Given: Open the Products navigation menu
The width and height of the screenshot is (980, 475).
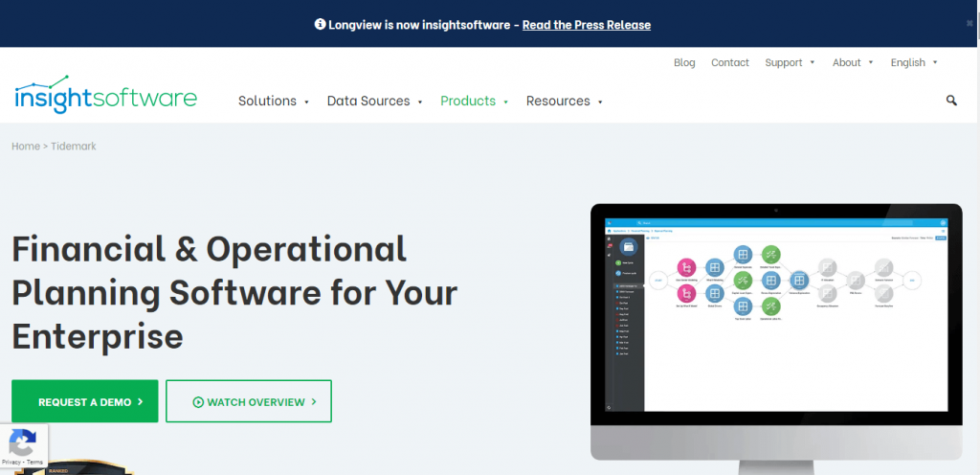Looking at the screenshot, I should click(475, 101).
